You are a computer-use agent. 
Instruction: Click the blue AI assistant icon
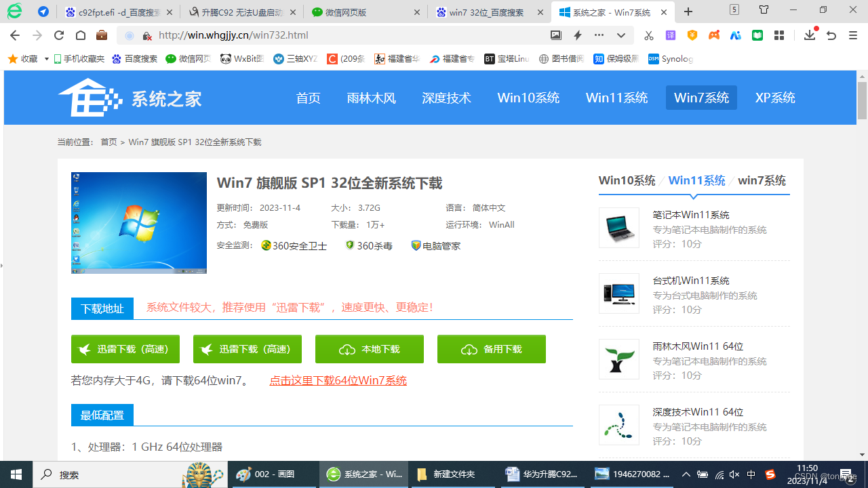[x=736, y=35]
